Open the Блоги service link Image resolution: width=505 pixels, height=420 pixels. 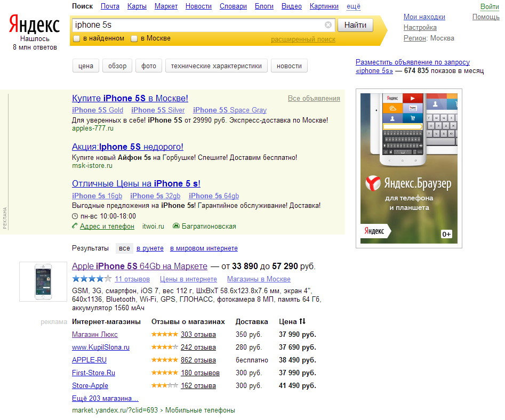(264, 6)
